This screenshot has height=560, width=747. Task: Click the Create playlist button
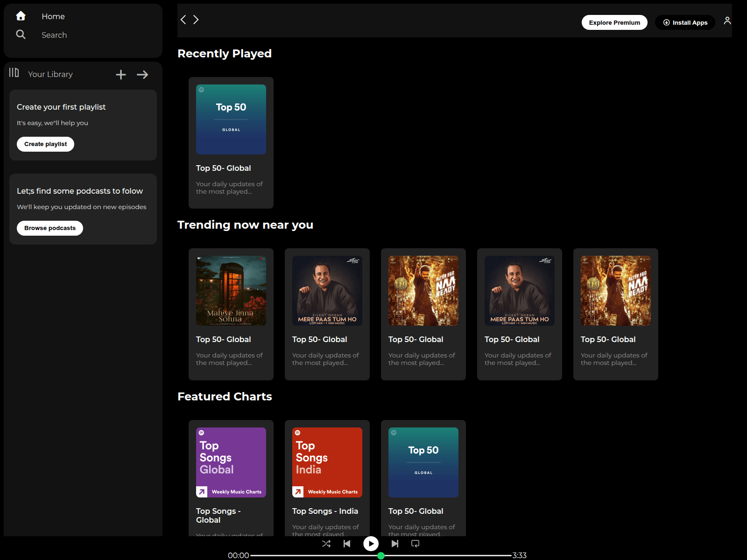point(45,144)
